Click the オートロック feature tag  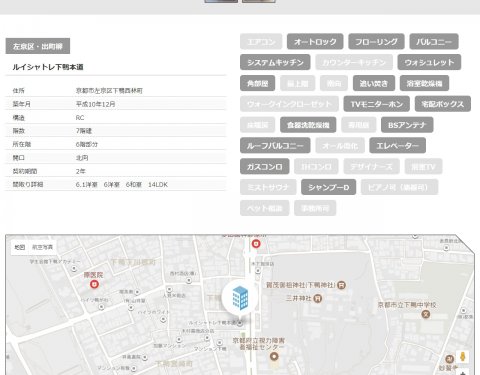pos(315,42)
